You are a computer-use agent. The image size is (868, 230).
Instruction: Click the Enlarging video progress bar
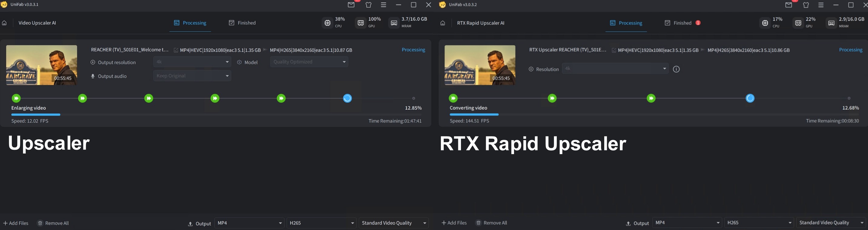click(x=216, y=115)
